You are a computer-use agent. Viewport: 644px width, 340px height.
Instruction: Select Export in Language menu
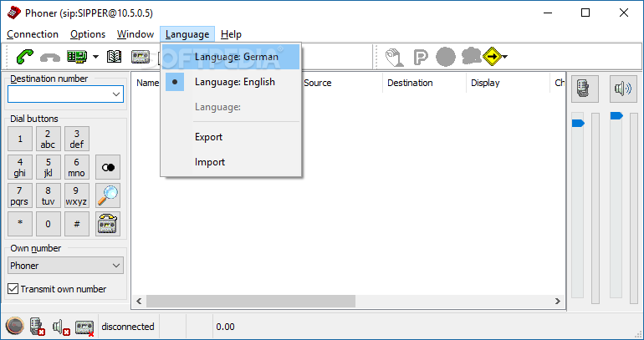[x=232, y=137]
